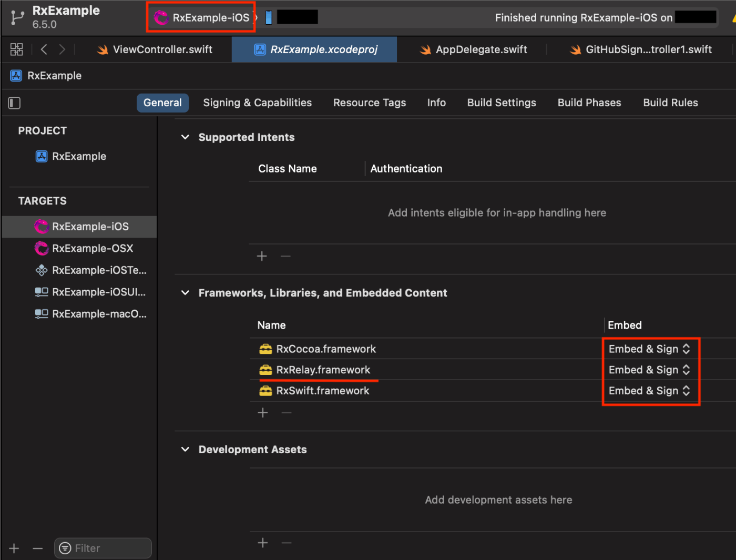Go forward with the right chevron
Viewport: 736px width, 560px height.
[62, 49]
